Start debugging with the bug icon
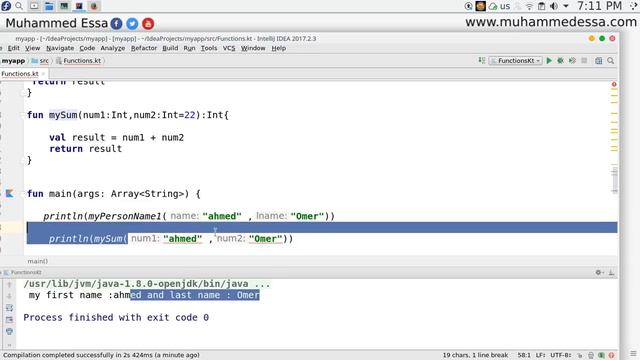 (x=560, y=60)
